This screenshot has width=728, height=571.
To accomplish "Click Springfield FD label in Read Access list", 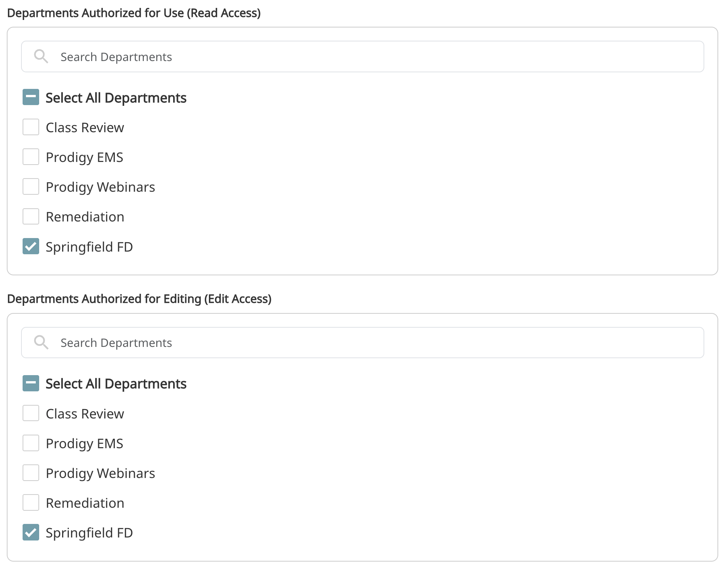I will click(89, 247).
